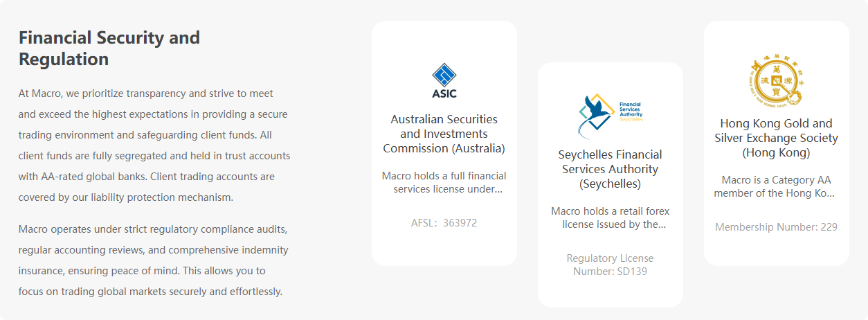Click the Hong Kong Gold and Silver Exchange emblem
868x320 pixels.
(x=776, y=82)
